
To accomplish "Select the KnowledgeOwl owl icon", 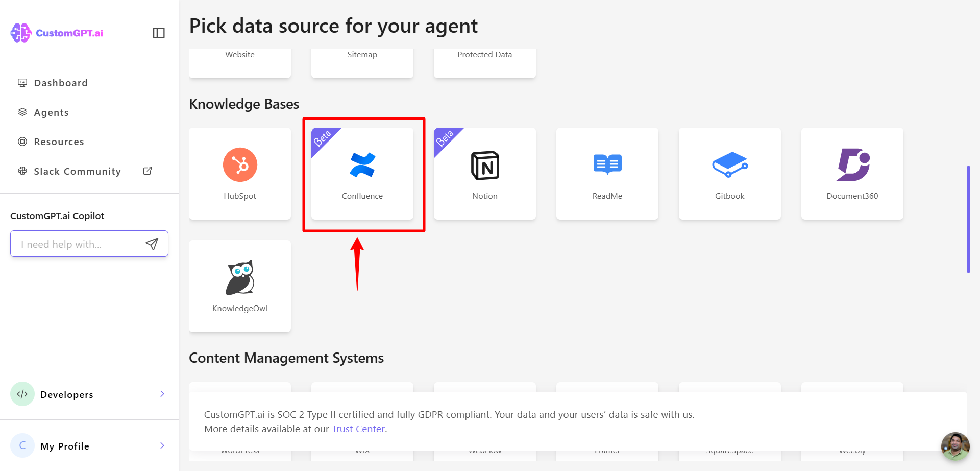I will click(x=240, y=277).
